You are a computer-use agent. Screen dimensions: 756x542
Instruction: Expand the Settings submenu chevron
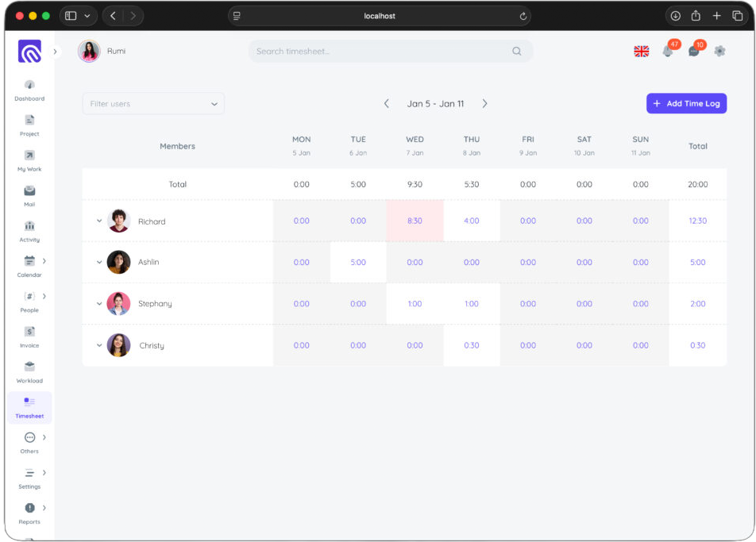tap(44, 473)
